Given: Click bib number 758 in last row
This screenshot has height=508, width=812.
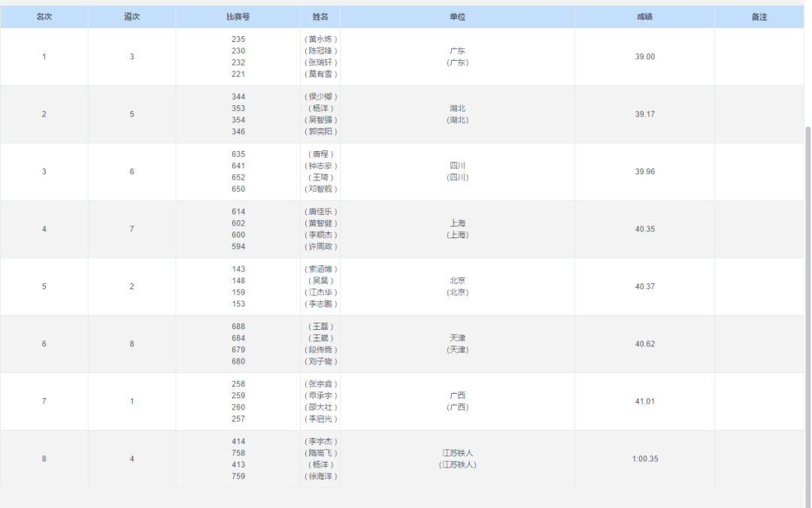Looking at the screenshot, I should 238,453.
